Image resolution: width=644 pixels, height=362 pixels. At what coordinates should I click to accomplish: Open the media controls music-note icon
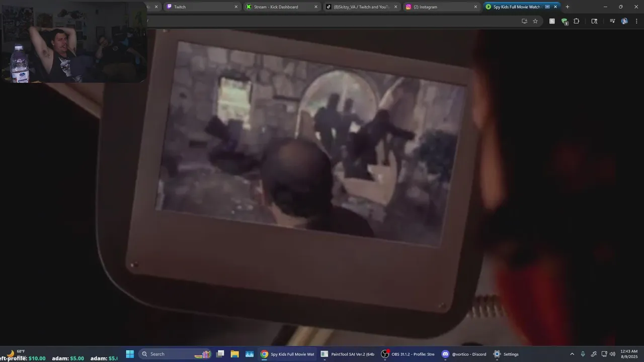click(612, 21)
